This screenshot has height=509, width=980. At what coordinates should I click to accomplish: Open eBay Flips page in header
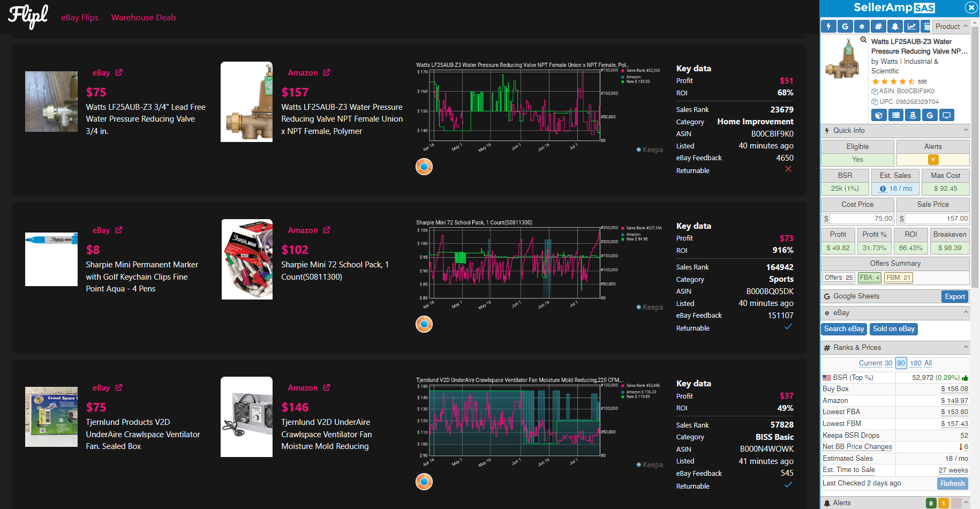pos(80,17)
